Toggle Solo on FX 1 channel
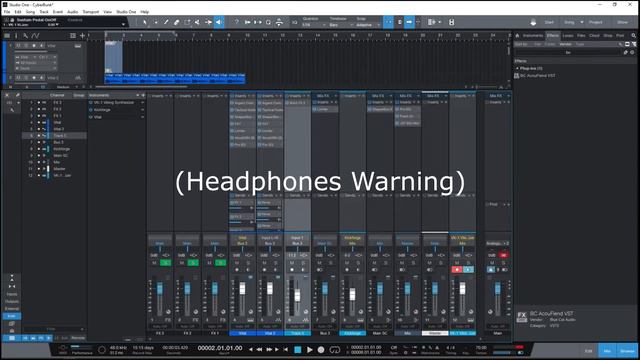 (220, 263)
